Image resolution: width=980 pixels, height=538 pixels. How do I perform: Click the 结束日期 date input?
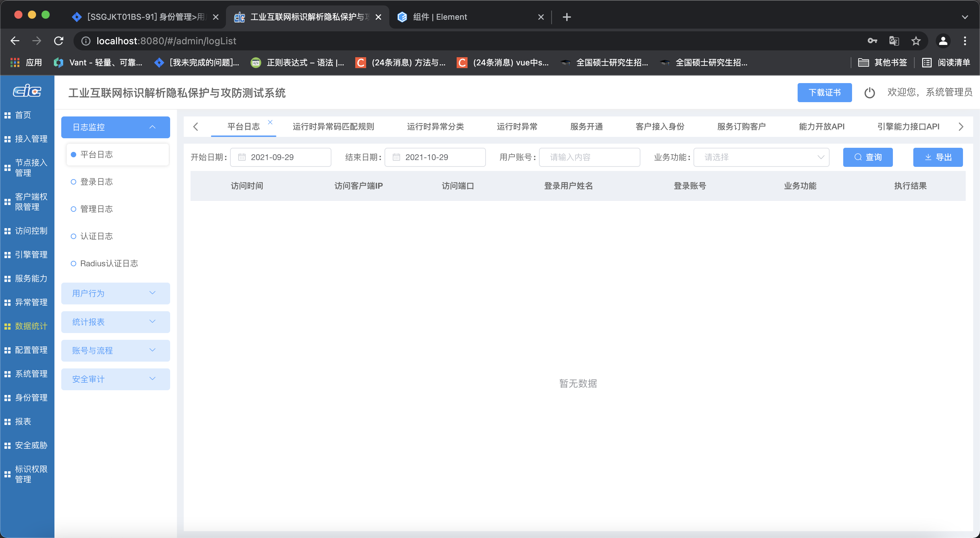(435, 157)
